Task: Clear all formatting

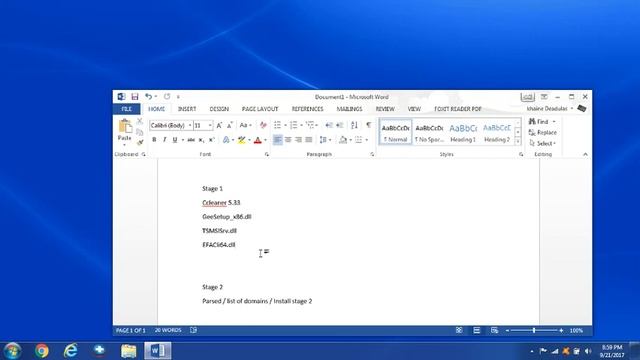Action: [x=263, y=125]
